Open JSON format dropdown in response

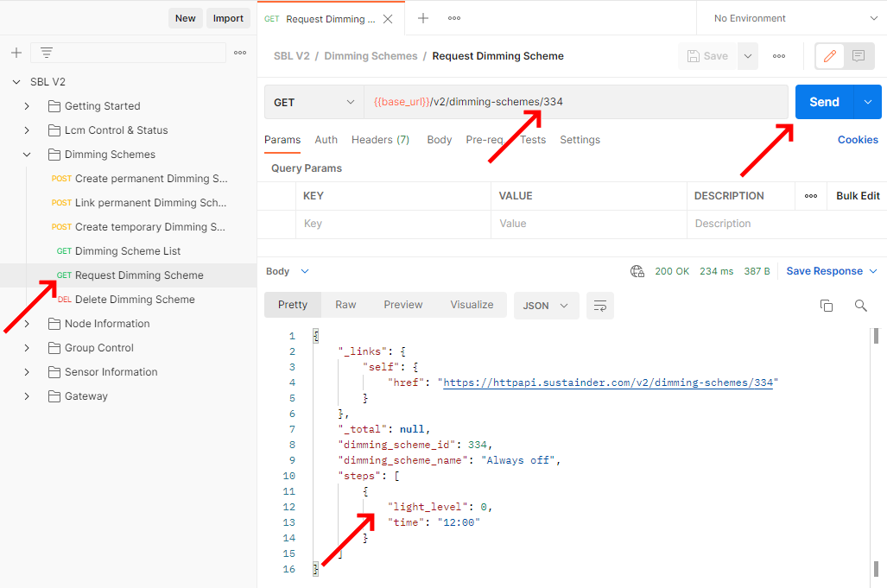click(x=546, y=306)
